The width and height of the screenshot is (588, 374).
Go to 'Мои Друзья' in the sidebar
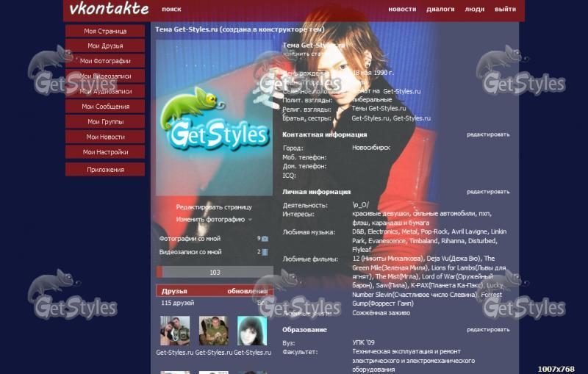tap(105, 46)
